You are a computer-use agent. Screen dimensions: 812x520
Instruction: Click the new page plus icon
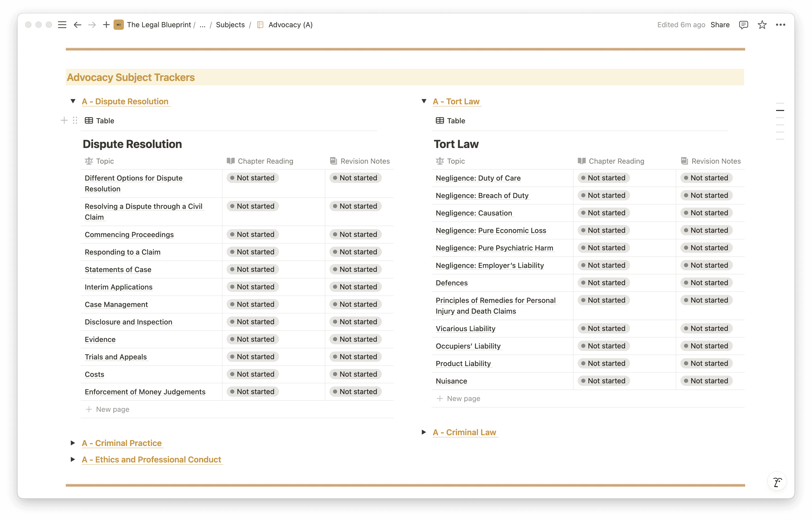[106, 25]
